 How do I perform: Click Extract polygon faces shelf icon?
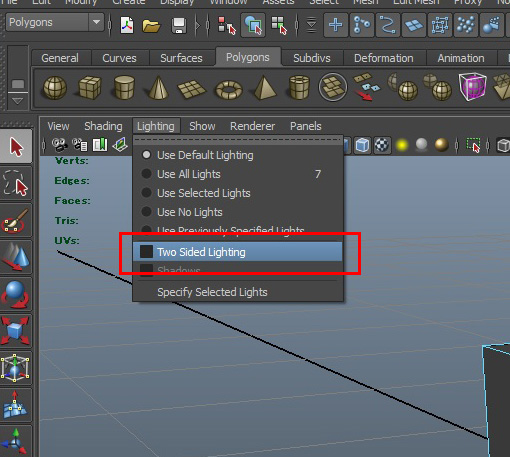(x=366, y=87)
